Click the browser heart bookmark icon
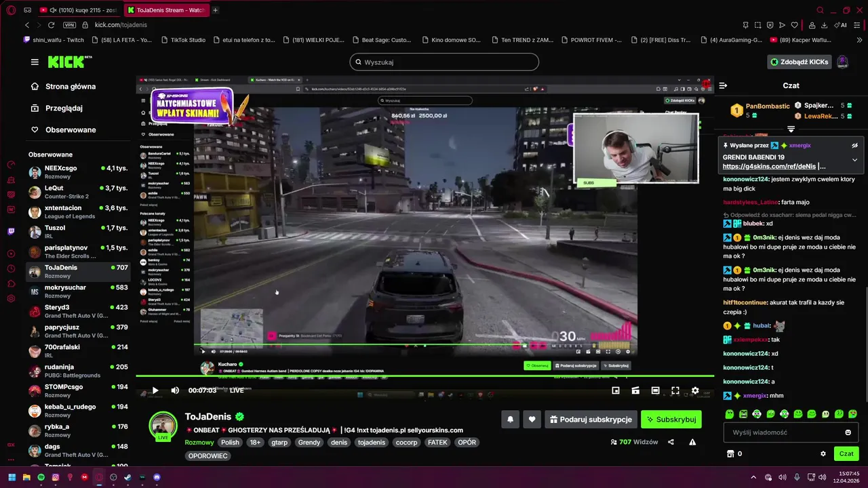 pyautogui.click(x=795, y=25)
